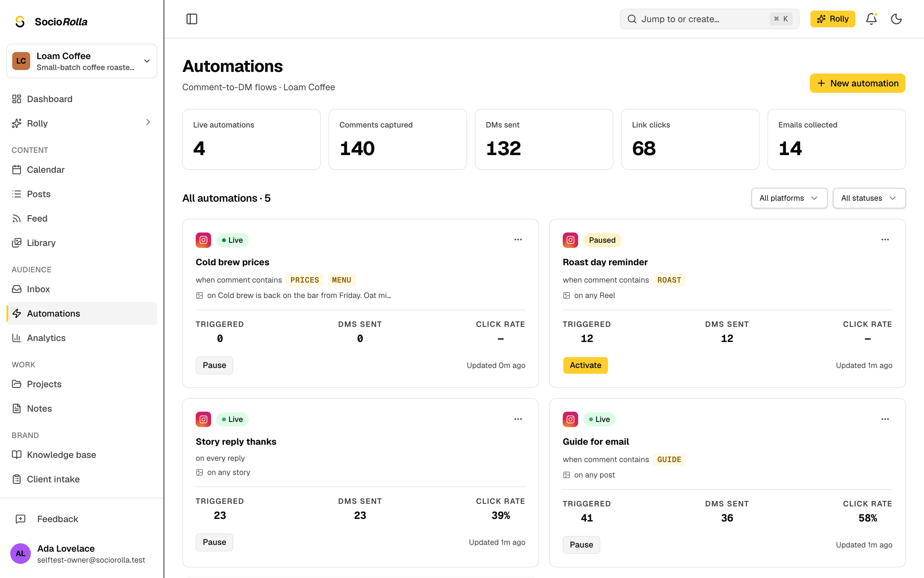Viewport: 924px width, 578px height.
Task: Open the more options menu on the Roast day reminder card
Action: click(885, 240)
